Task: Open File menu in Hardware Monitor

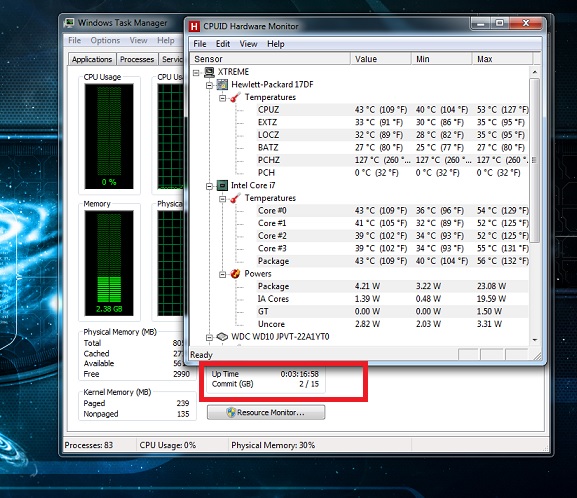Action: coord(200,44)
